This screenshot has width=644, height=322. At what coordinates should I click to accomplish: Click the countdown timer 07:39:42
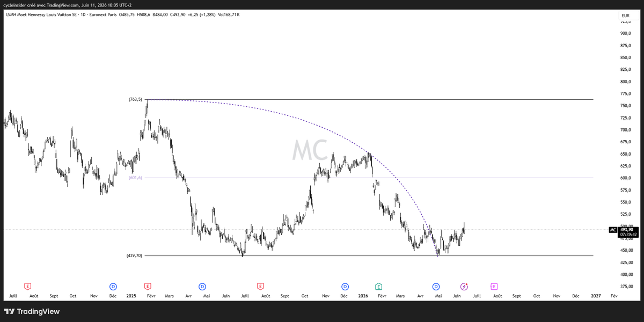[x=628, y=235]
